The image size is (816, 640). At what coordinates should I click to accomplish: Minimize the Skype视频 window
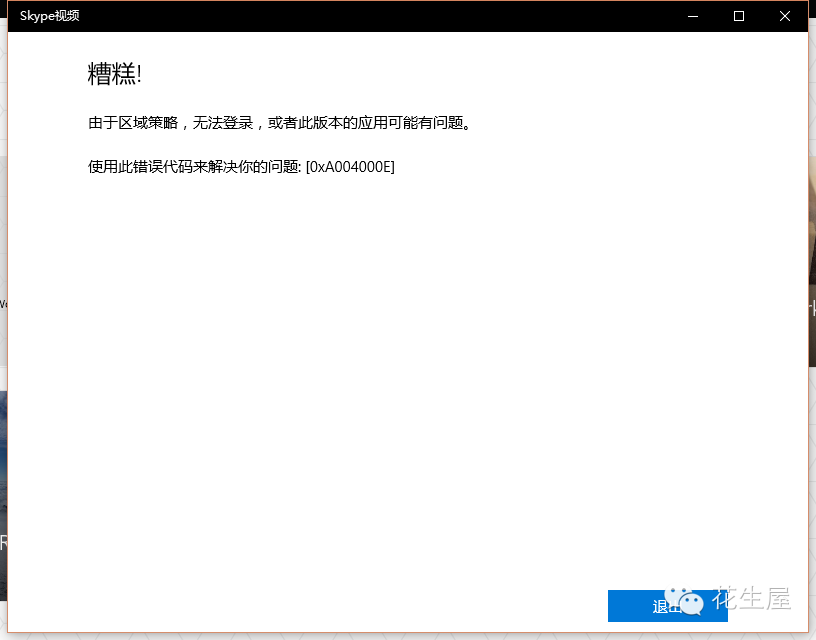tap(693, 16)
